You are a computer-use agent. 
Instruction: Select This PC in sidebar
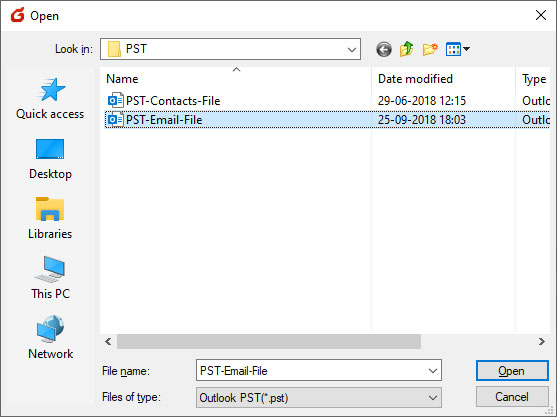tap(50, 278)
